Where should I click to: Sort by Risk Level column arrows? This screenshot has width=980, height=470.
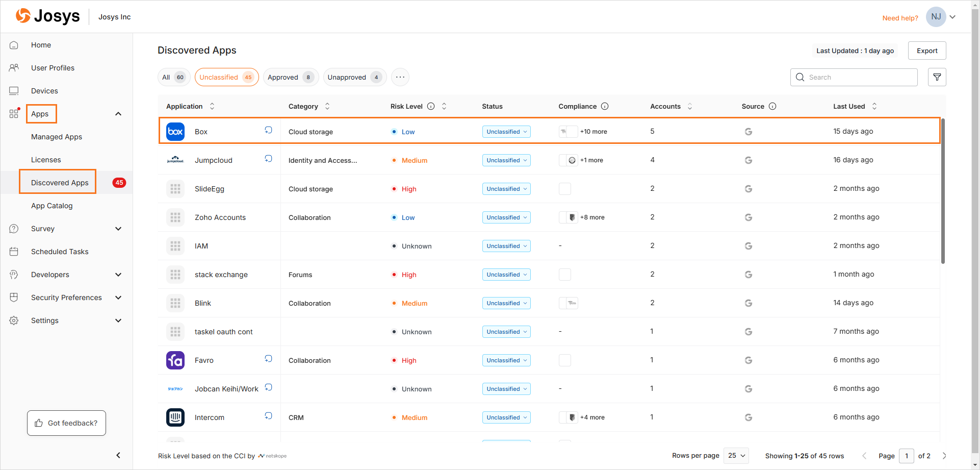[x=444, y=106]
